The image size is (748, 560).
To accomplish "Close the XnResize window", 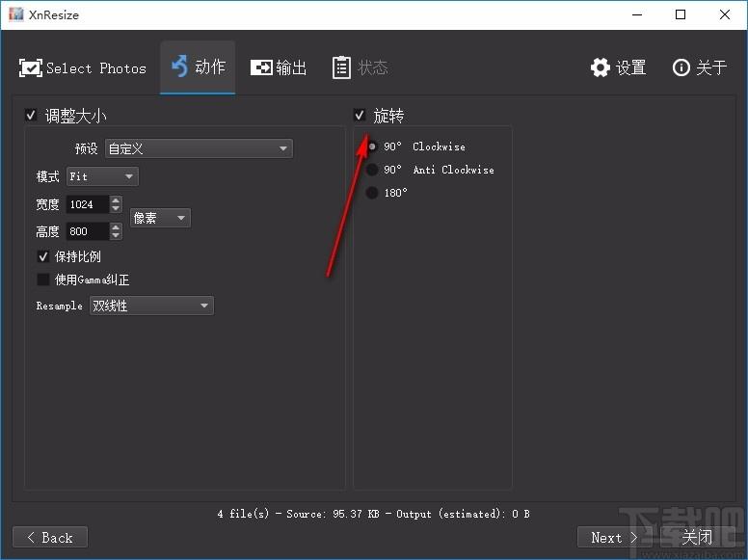I will point(725,14).
